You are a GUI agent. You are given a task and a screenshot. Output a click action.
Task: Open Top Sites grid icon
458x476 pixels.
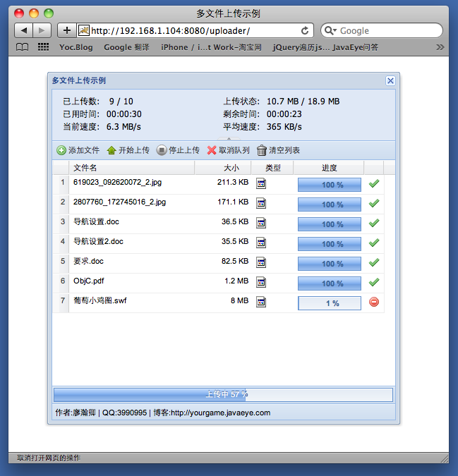44,47
